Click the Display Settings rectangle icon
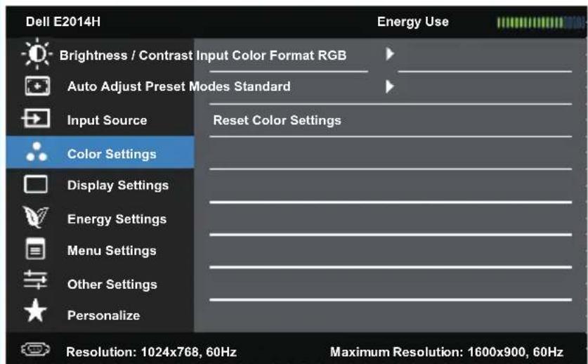588x364 pixels. 36,184
